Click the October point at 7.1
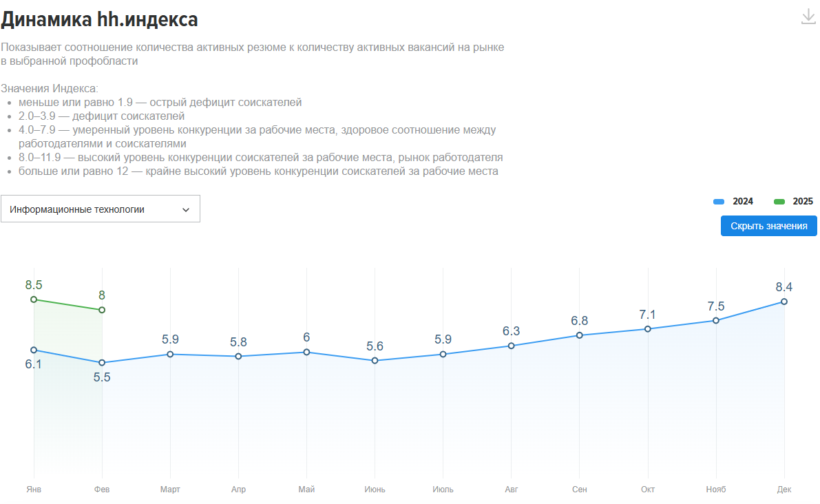This screenshot has width=820, height=504. 648,329
